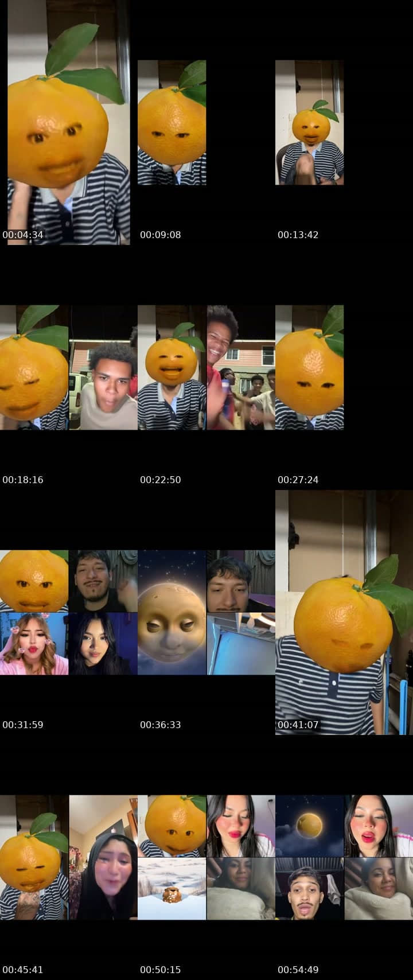This screenshot has height=980, width=413.
Task: Select the split-screen frame at 00:18:16
Action: (69, 367)
